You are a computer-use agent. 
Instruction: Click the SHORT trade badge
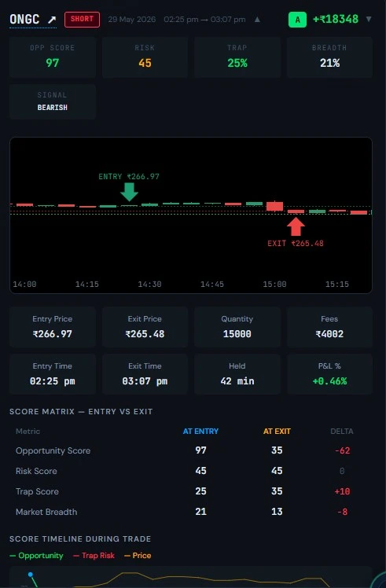click(82, 20)
